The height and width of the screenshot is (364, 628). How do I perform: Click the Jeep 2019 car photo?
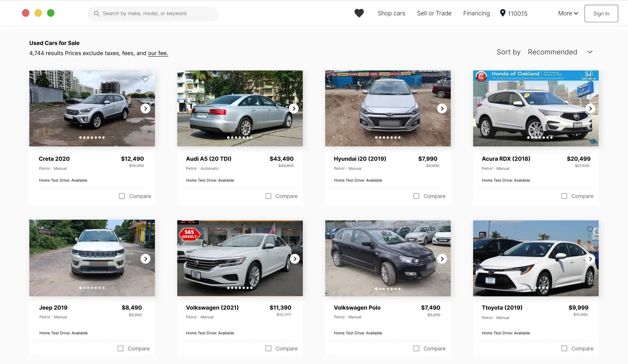[92, 258]
